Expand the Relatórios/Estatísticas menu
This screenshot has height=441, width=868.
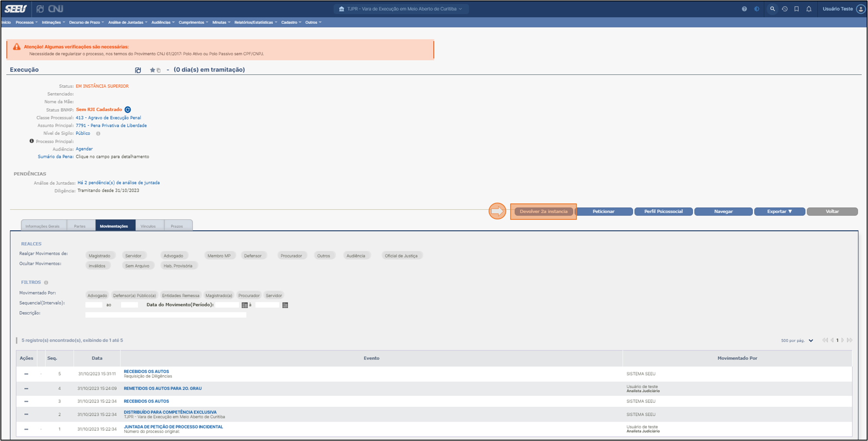(x=256, y=23)
